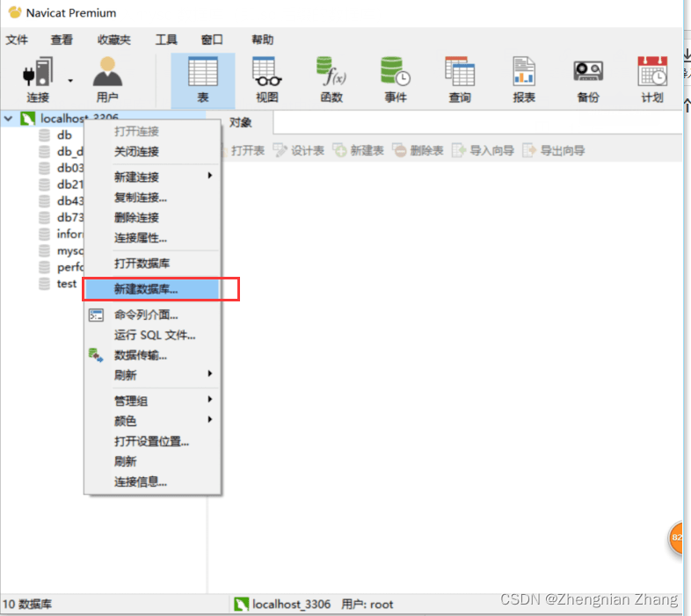Choose 新建数据库 from the context menu

point(146,288)
